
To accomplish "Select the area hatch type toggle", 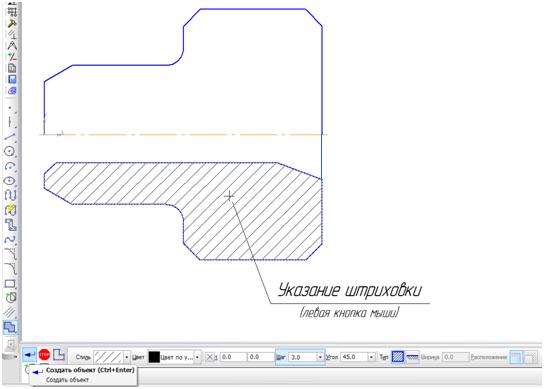I will 398,357.
